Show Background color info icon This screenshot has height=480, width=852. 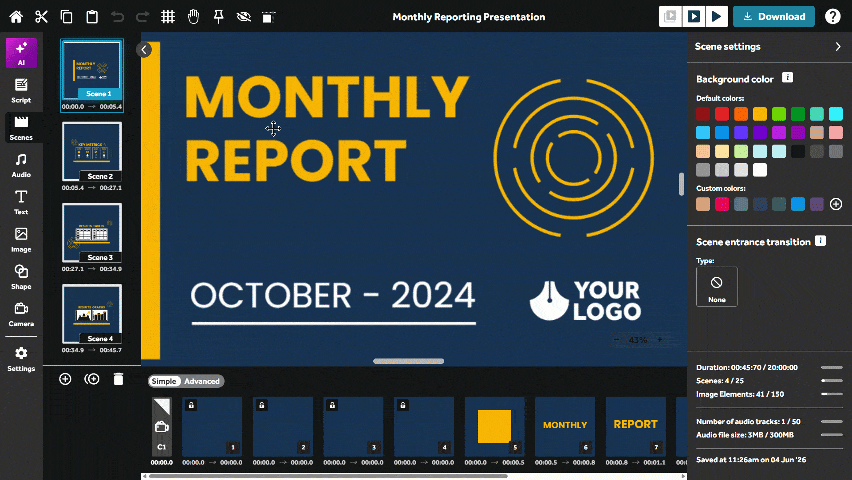click(x=787, y=78)
